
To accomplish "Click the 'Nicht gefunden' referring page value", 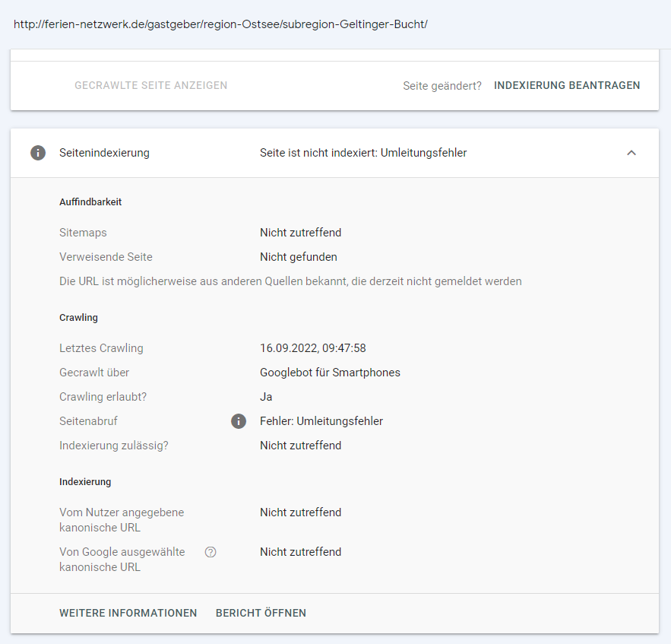I will [298, 257].
